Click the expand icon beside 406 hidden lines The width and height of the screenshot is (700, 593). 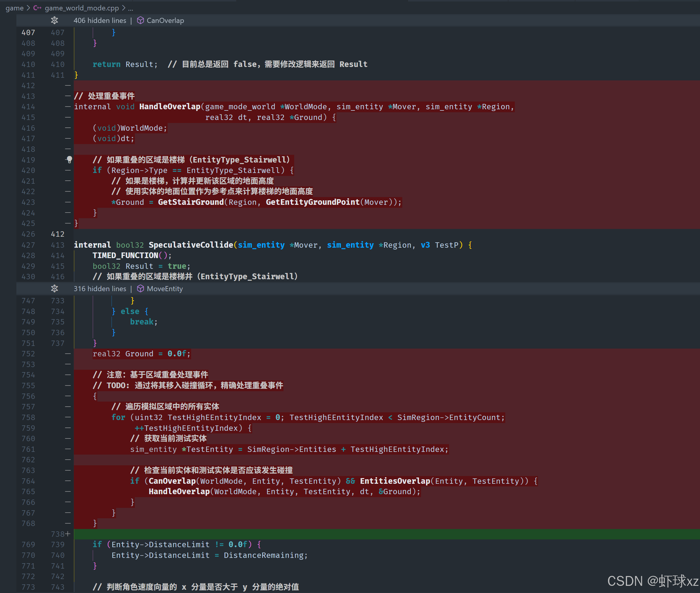[x=54, y=21]
